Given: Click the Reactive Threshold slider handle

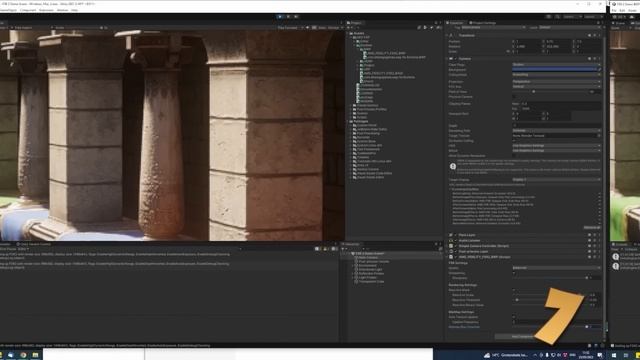Looking at the screenshot, I should 517,300.
